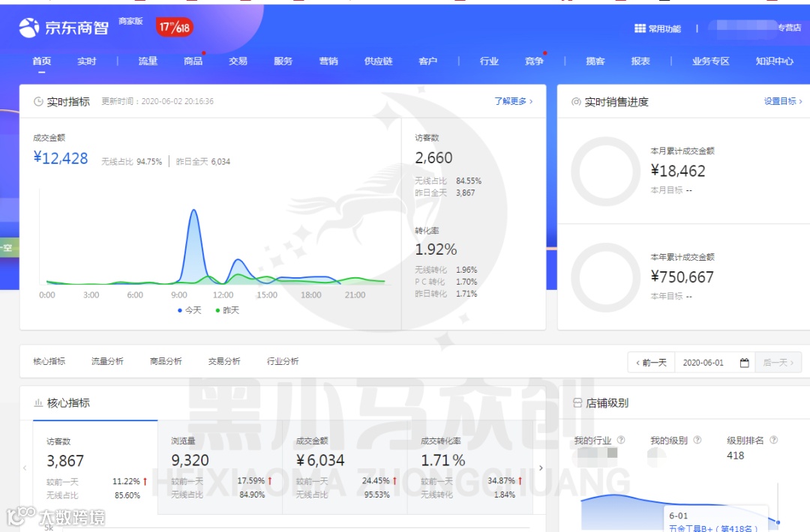The image size is (810, 532).
Task: Open the 常用功能 grid menu
Action: coord(658,28)
